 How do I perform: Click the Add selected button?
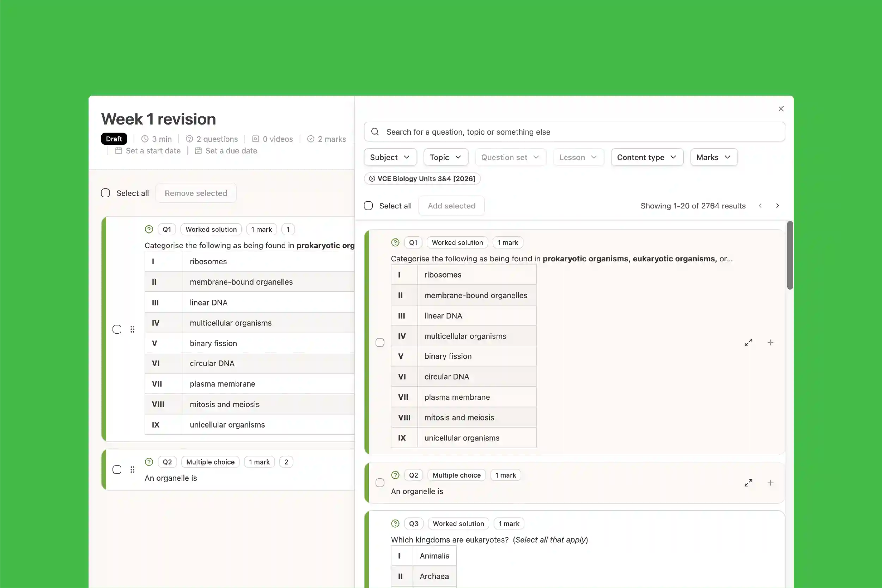coord(451,206)
